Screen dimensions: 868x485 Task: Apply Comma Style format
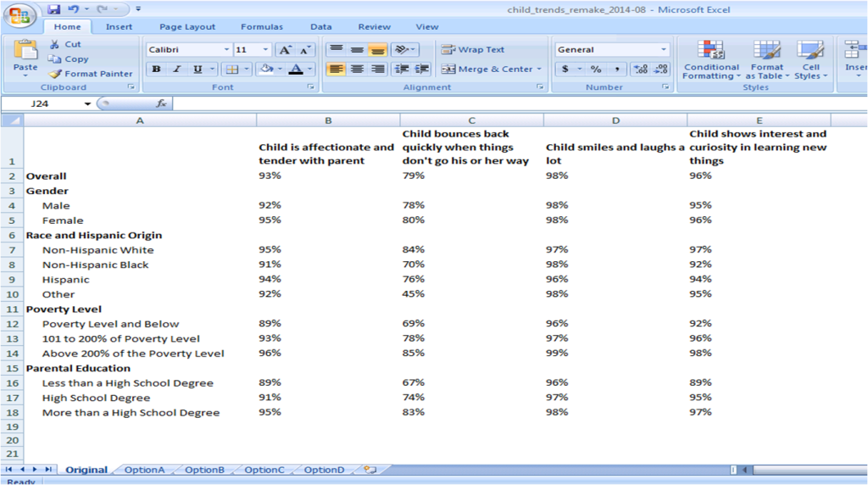click(617, 70)
